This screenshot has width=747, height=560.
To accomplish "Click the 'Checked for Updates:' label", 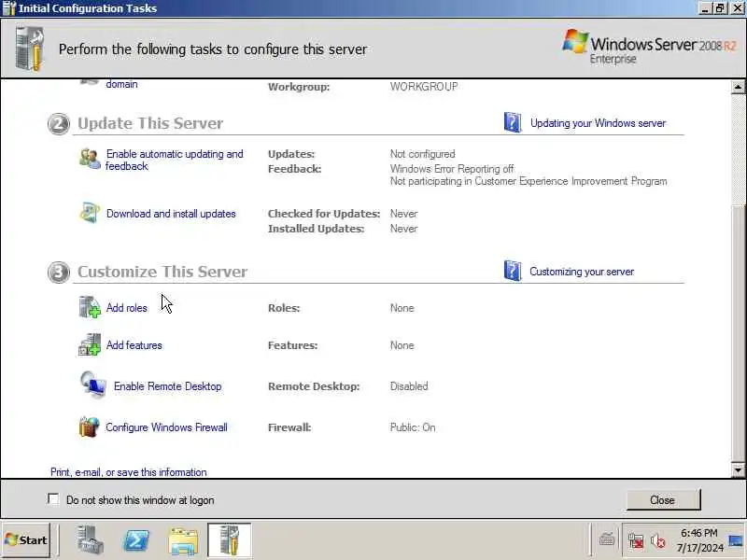I will 324,214.
